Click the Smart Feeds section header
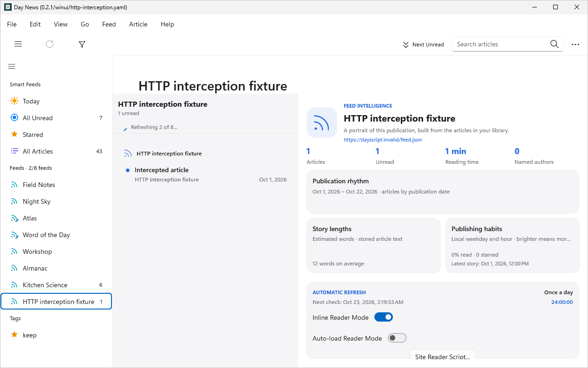Image resolution: width=588 pixels, height=368 pixels. [25, 84]
